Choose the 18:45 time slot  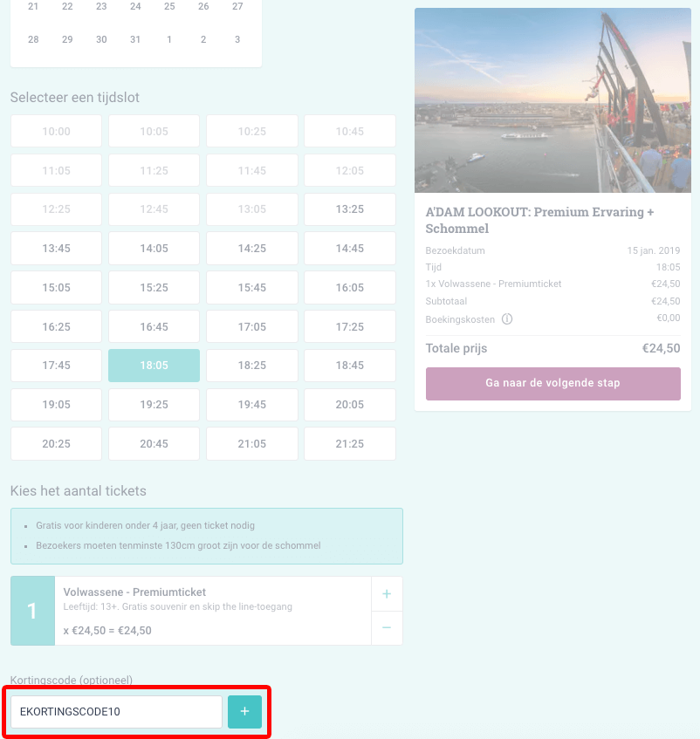click(350, 366)
